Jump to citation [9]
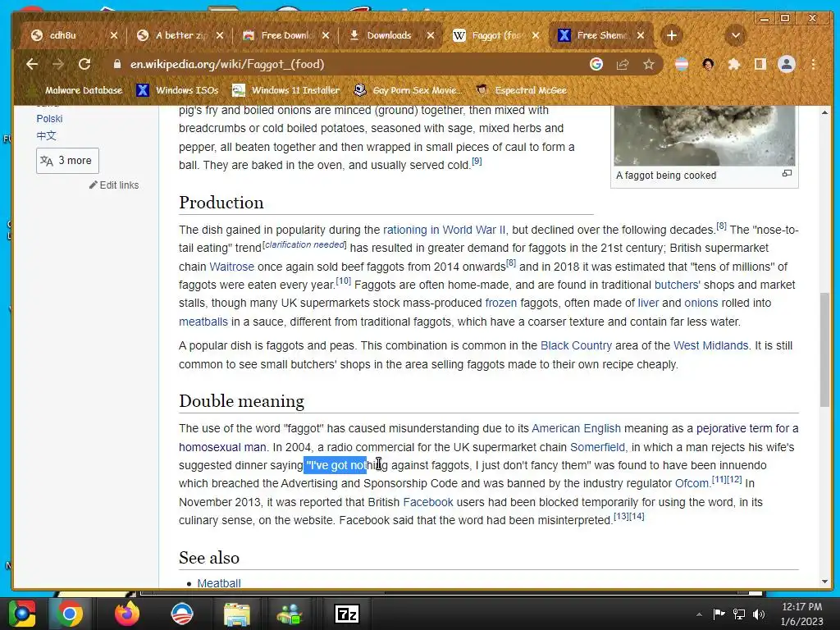Image resolution: width=840 pixels, height=630 pixels. coord(477,161)
